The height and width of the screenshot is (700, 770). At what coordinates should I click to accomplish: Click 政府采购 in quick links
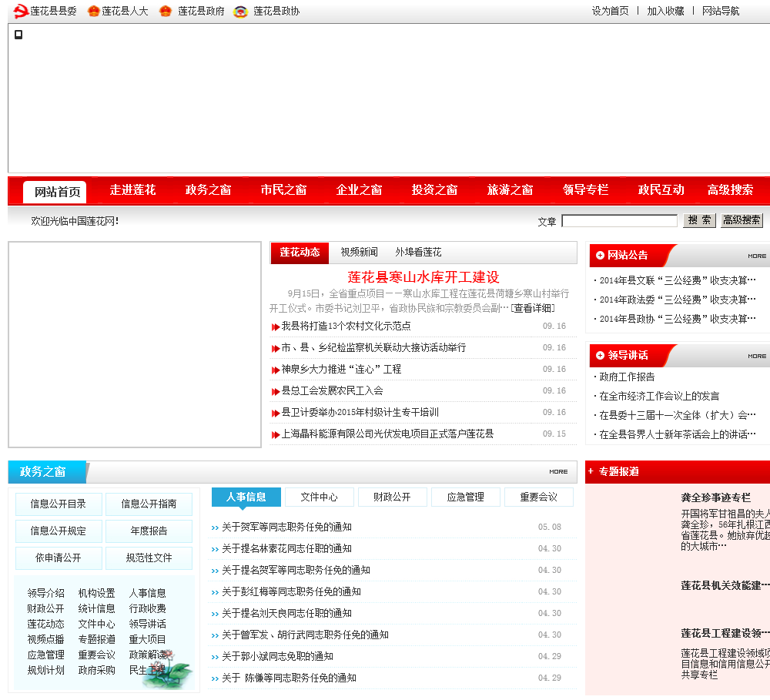pos(97,671)
